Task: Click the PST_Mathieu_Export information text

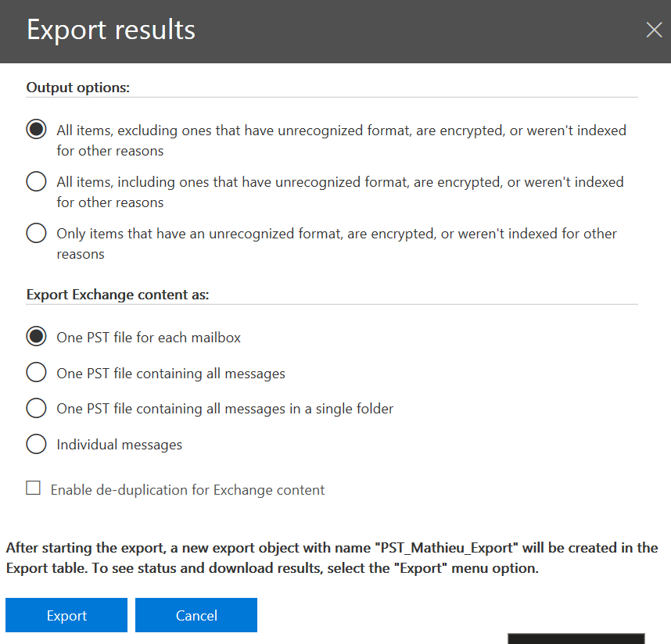Action: pyautogui.click(x=332, y=558)
